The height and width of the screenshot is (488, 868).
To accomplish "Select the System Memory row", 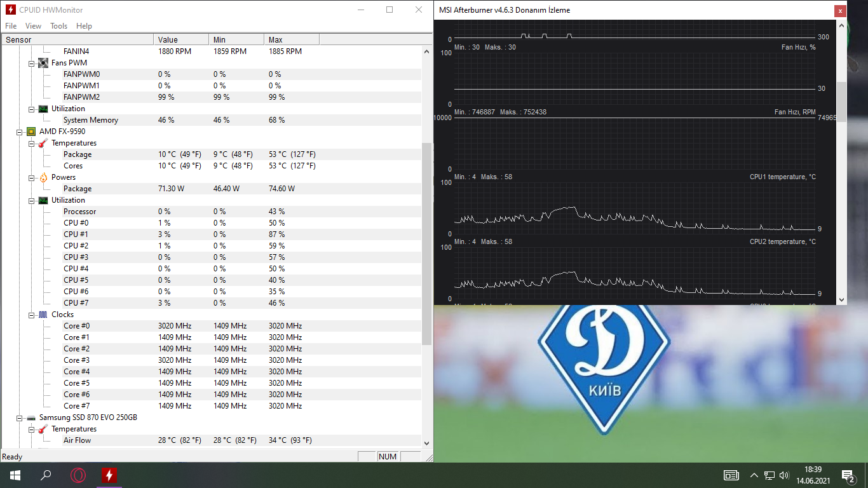I will tap(211, 120).
